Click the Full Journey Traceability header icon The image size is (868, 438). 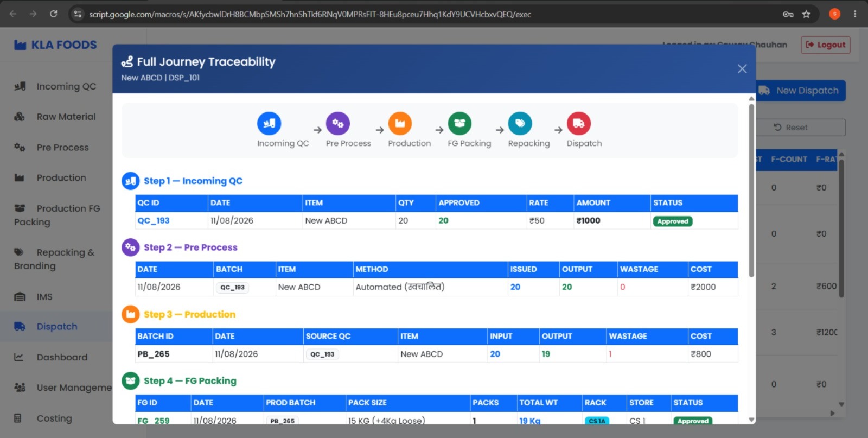click(x=127, y=62)
